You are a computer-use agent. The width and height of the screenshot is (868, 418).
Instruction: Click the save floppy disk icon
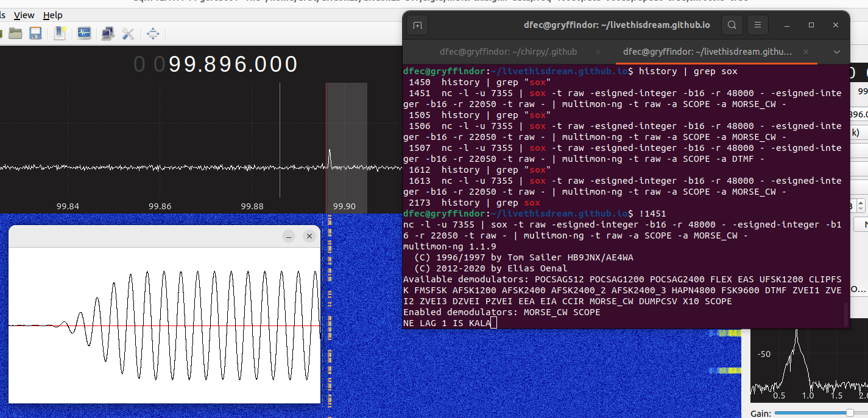click(x=35, y=33)
